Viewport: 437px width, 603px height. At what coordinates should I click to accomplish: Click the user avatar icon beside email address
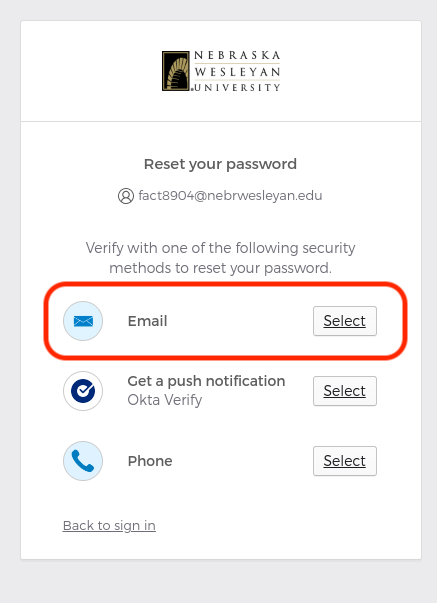tap(126, 196)
